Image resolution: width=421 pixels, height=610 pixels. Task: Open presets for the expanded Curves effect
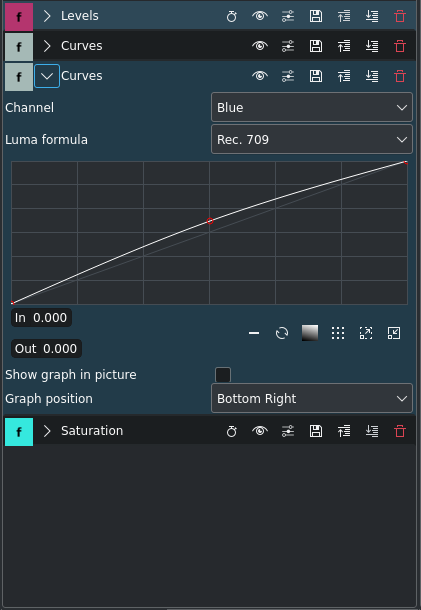[288, 76]
